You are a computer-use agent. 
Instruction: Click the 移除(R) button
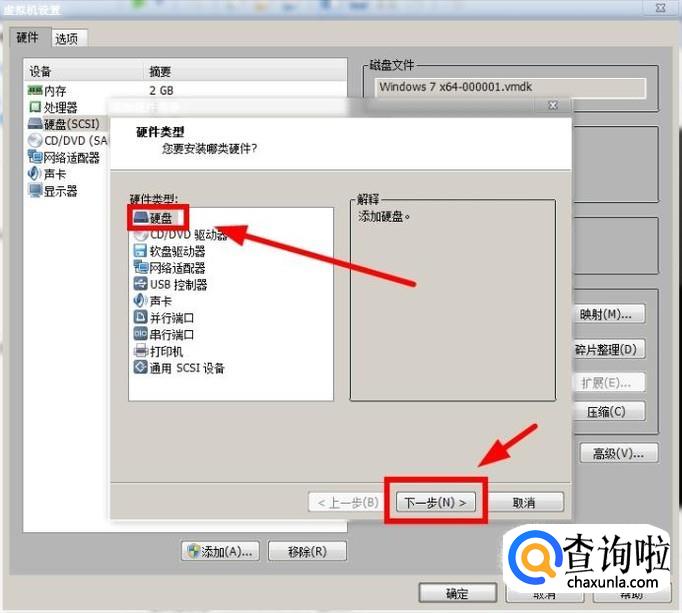pos(307,551)
